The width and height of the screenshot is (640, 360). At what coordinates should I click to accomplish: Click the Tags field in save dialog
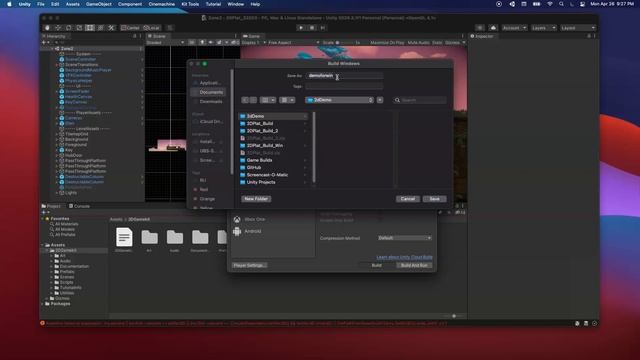(344, 86)
